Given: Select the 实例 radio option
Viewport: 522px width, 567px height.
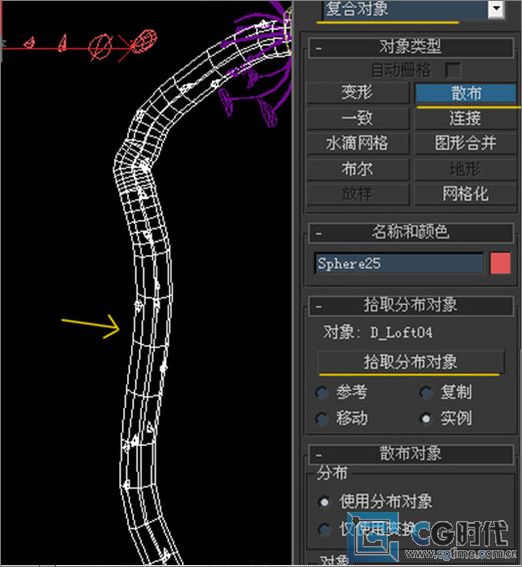Looking at the screenshot, I should coord(446,419).
